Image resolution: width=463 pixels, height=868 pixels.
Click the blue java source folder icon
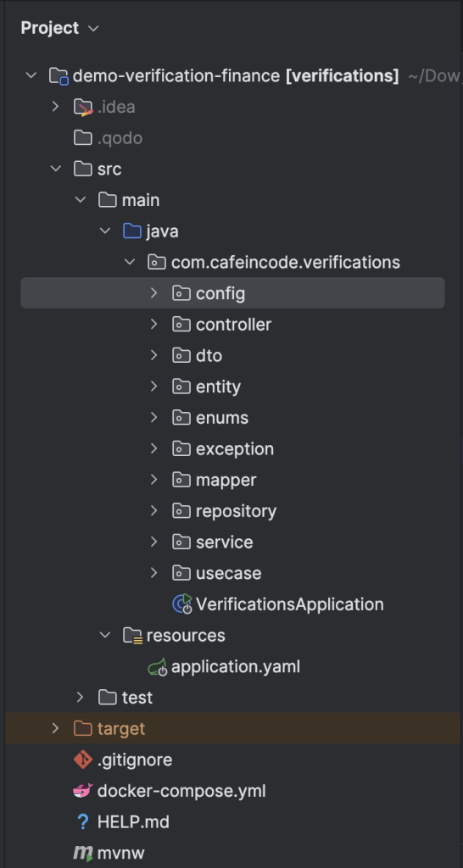click(x=132, y=231)
